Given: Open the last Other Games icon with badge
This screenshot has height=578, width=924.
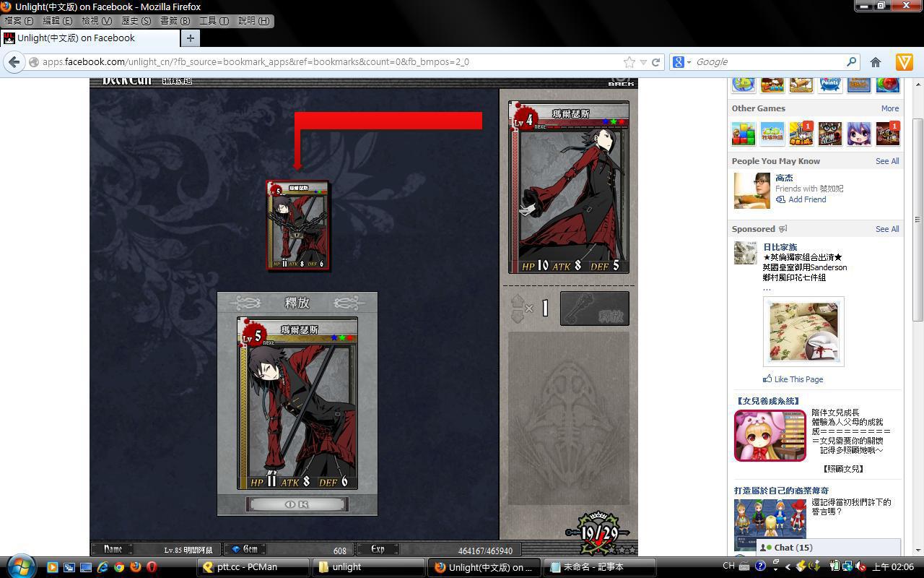Looking at the screenshot, I should coord(888,134).
